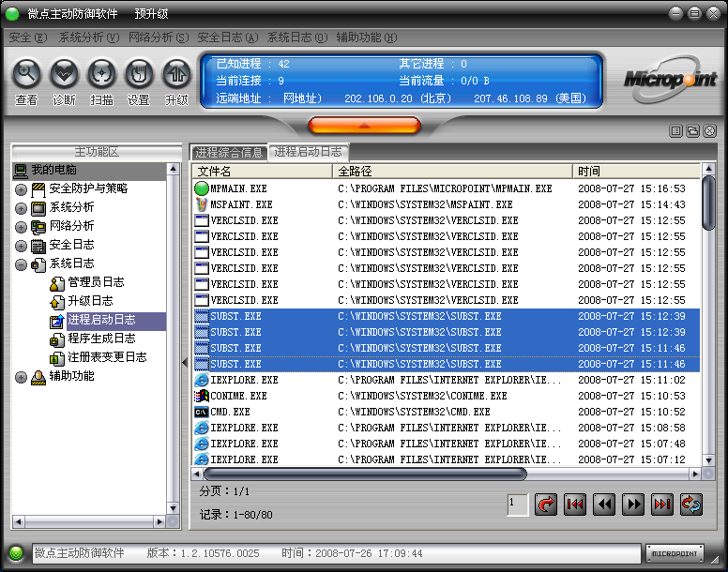Click the 程序生成日志 icon
Screen dimensions: 728x572
coord(56,339)
